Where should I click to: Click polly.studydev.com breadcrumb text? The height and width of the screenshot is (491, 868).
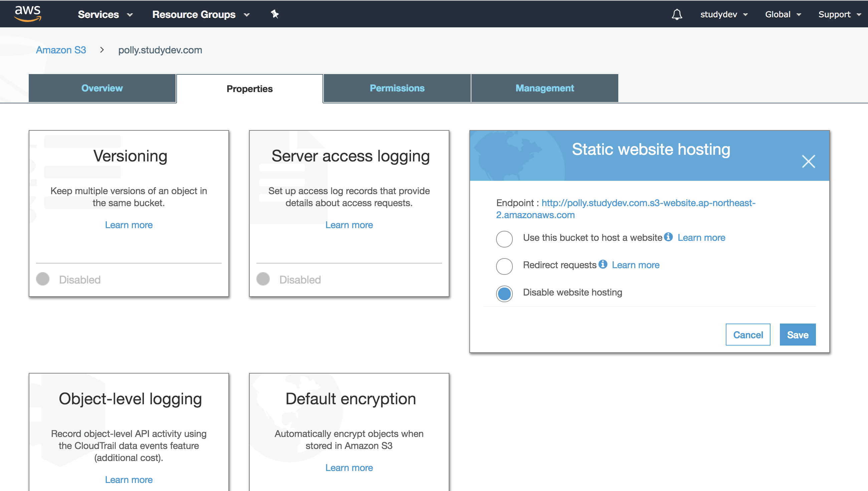(160, 50)
